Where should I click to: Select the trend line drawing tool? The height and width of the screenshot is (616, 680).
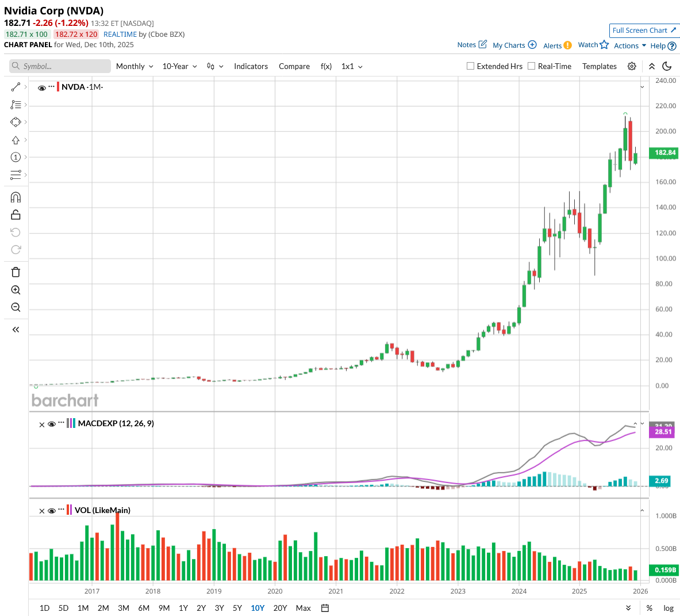pos(16,87)
